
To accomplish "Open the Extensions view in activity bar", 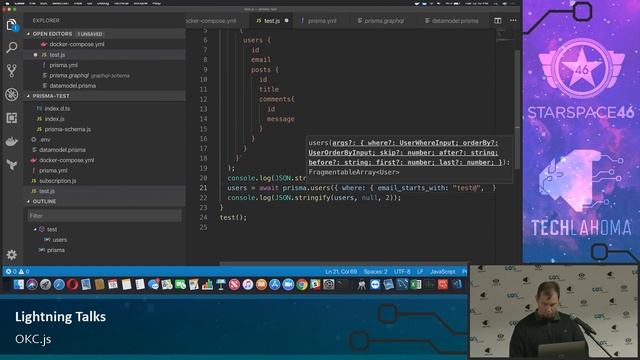I will pyautogui.click(x=12, y=118).
